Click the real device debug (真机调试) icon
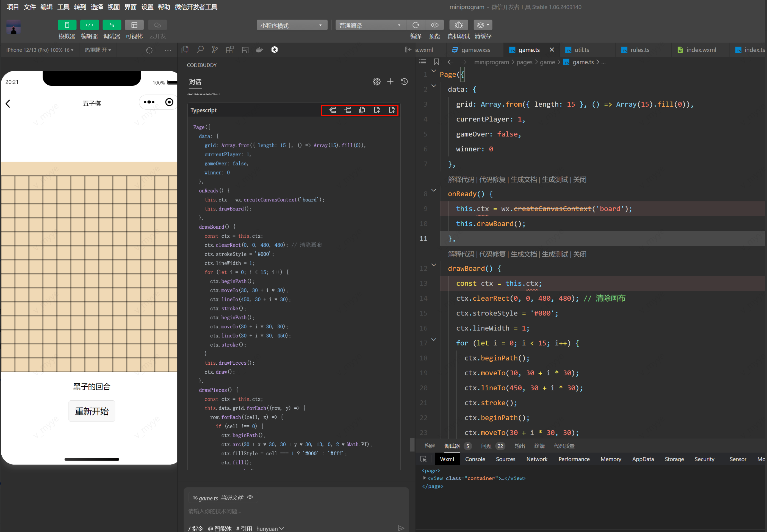This screenshot has width=767, height=532. point(458,25)
